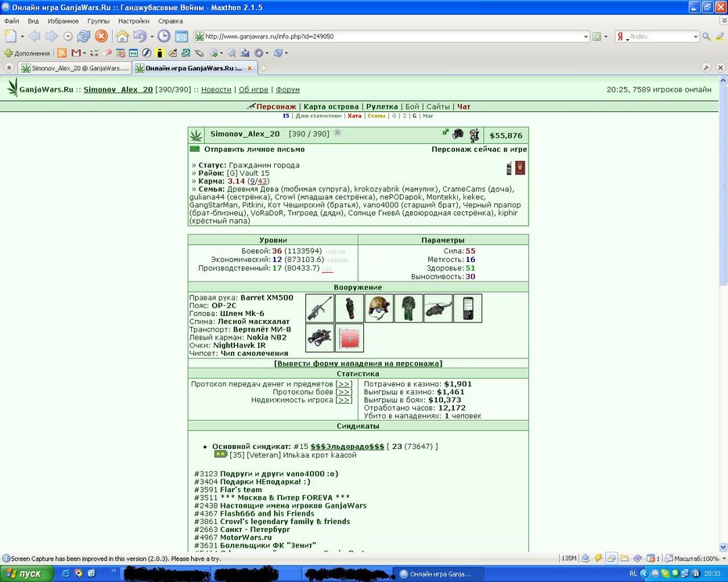Click the undo closed tab arrow icon

coord(139,36)
